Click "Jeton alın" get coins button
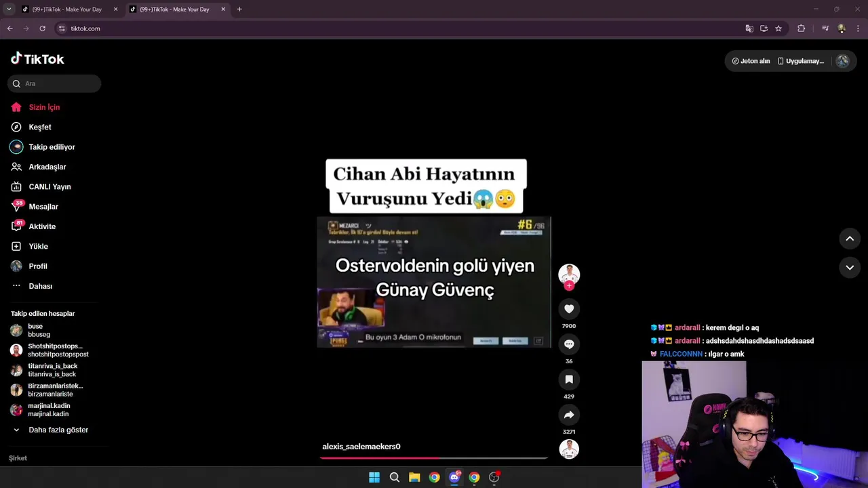This screenshot has width=868, height=488. click(751, 61)
